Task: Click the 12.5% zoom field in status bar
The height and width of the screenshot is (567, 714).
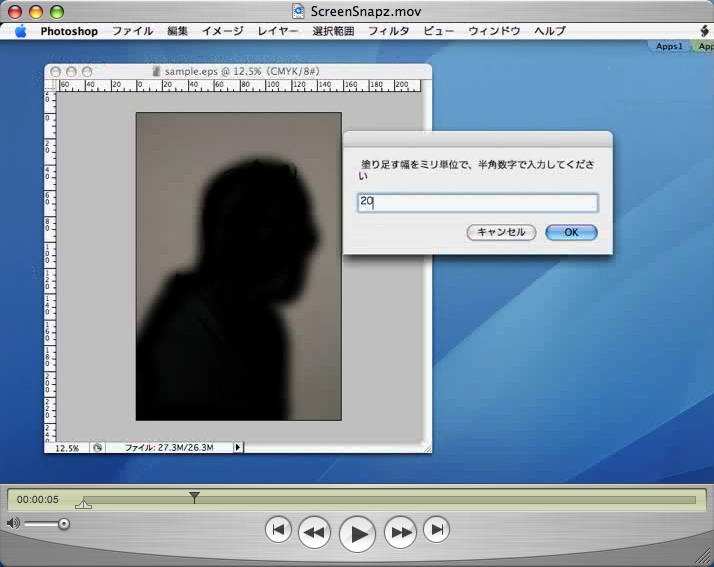Action: (x=67, y=448)
